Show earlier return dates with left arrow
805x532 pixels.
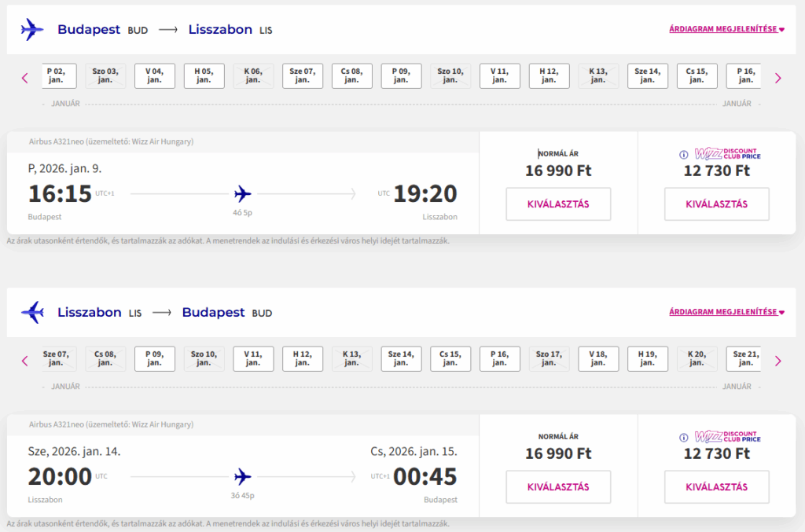click(x=24, y=361)
